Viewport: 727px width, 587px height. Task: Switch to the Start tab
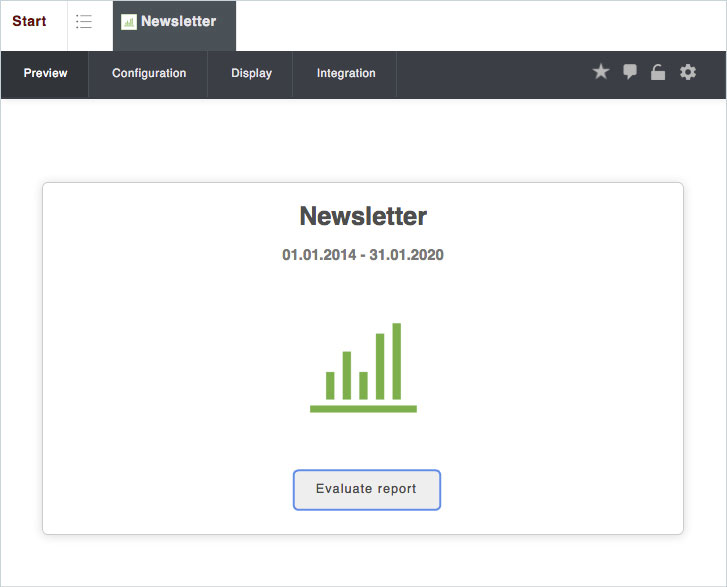coord(29,22)
